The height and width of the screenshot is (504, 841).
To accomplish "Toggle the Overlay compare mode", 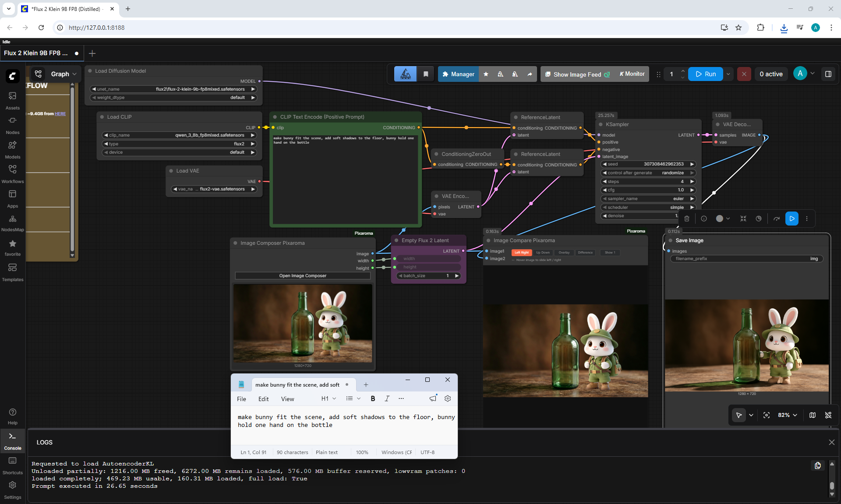I will click(x=564, y=253).
